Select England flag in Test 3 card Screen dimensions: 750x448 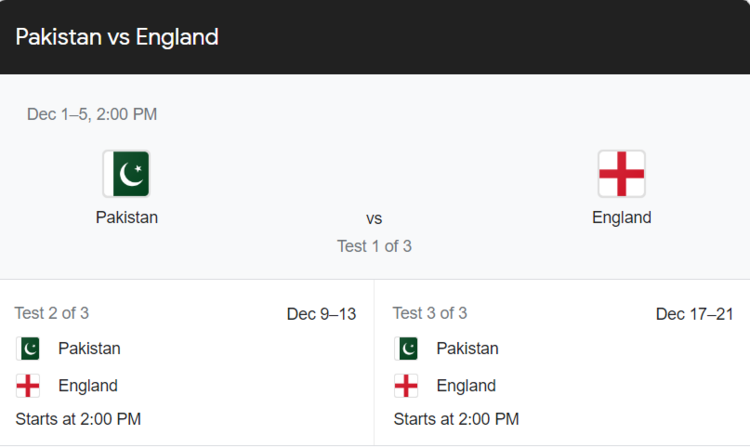coord(406,386)
